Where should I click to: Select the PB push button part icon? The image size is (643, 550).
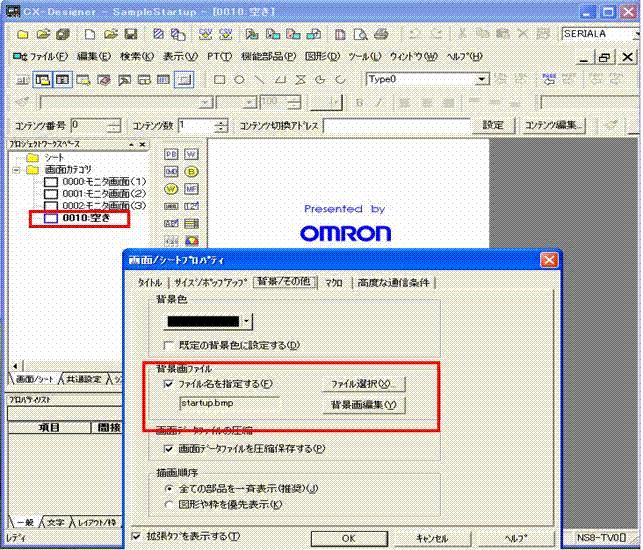(170, 154)
